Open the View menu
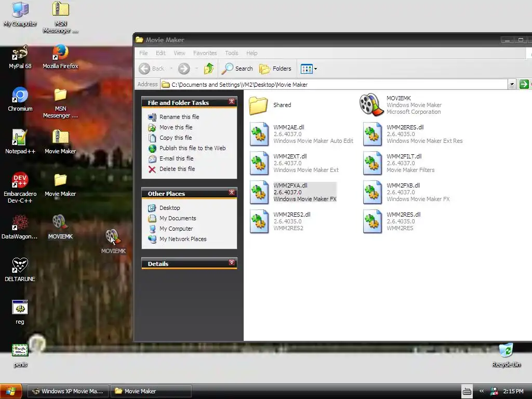Viewport: 532px width, 399px height. point(179,53)
